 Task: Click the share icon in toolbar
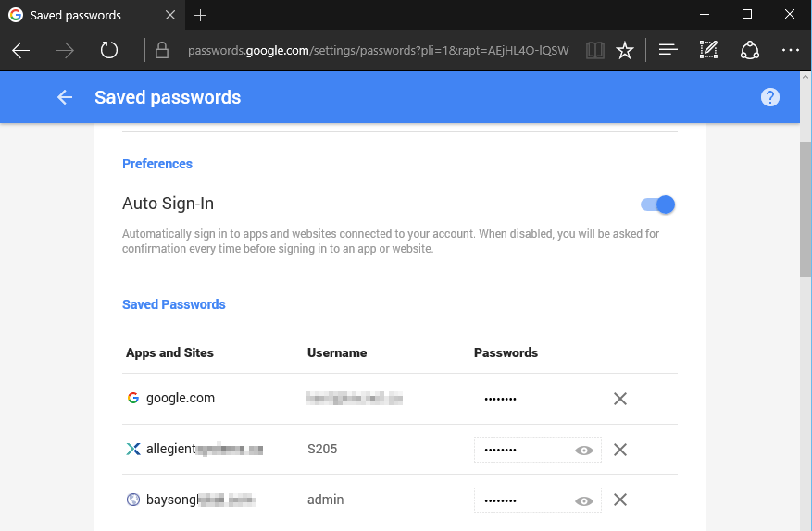749,50
